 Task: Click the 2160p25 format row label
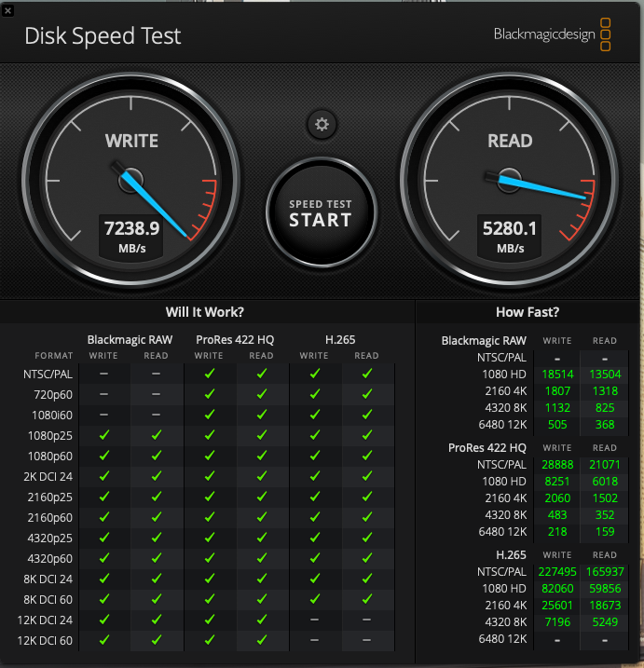point(50,498)
